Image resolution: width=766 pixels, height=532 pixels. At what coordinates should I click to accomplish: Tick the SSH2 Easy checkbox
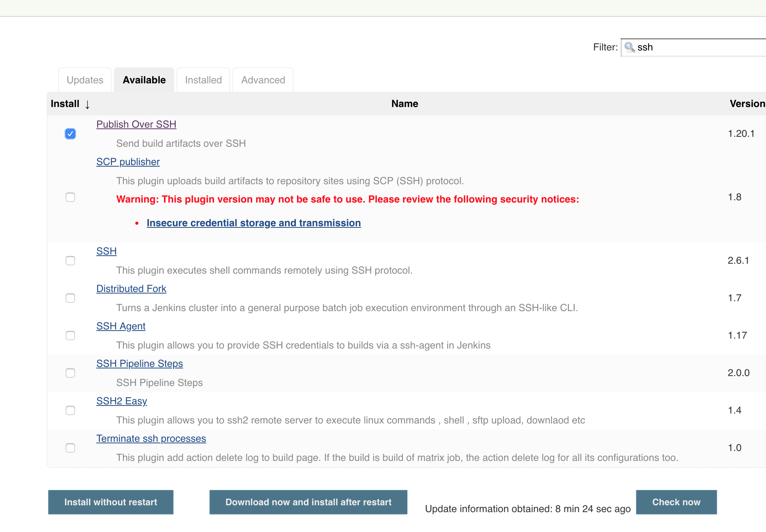[70, 410]
